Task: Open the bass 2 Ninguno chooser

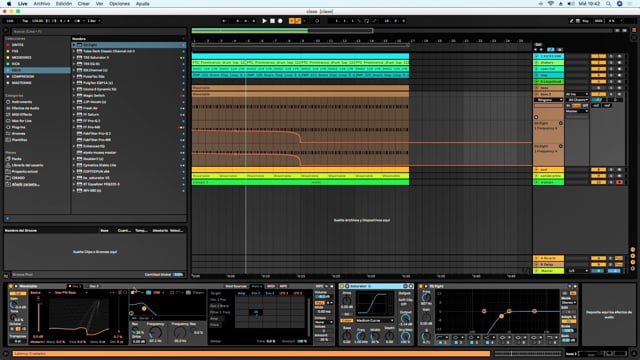Action: tap(548, 100)
